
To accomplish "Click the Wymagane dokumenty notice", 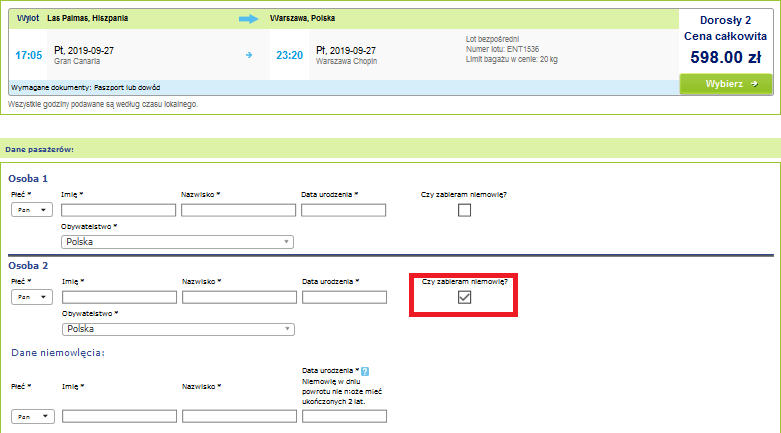I will tap(86, 87).
